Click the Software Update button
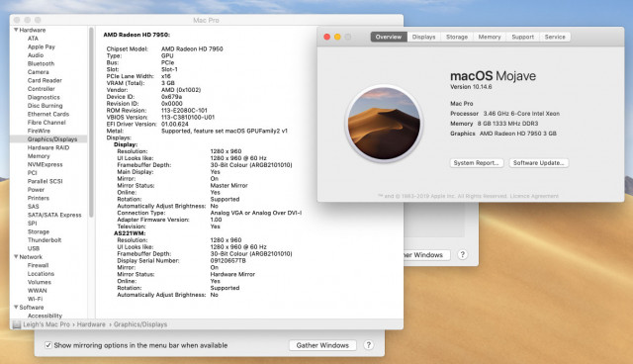Image resolution: width=633 pixels, height=364 pixels. (x=538, y=162)
